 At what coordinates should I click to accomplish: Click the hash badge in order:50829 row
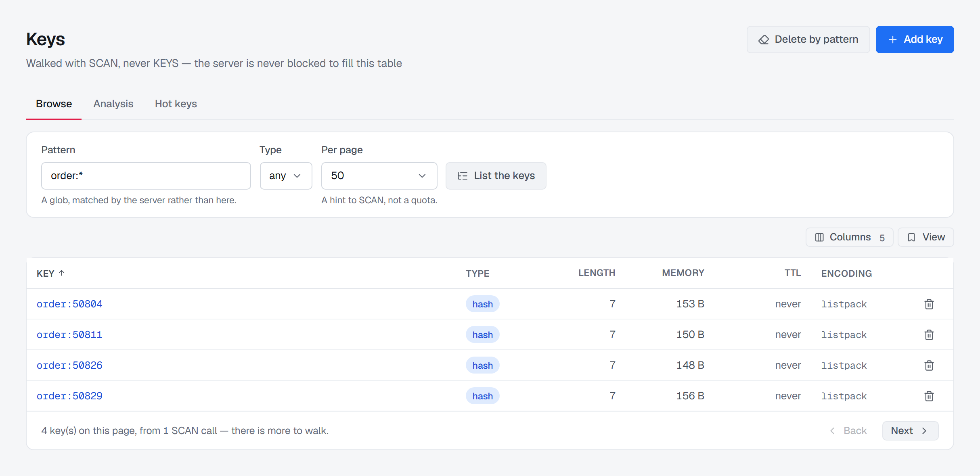click(x=482, y=396)
